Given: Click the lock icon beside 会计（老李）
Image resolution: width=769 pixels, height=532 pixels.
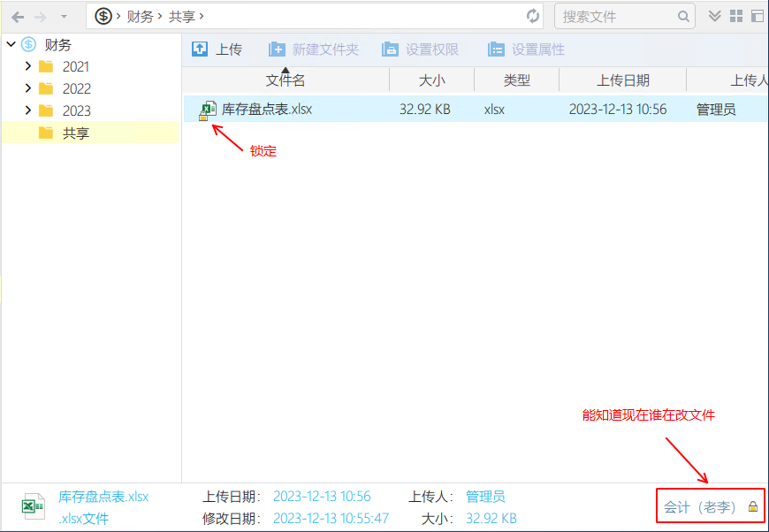Looking at the screenshot, I should (753, 507).
